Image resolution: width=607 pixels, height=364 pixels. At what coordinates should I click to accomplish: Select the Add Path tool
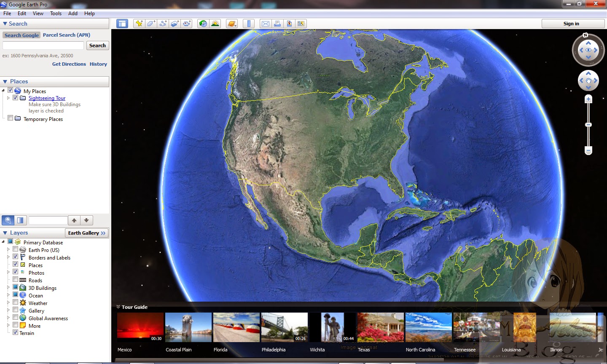(x=163, y=24)
